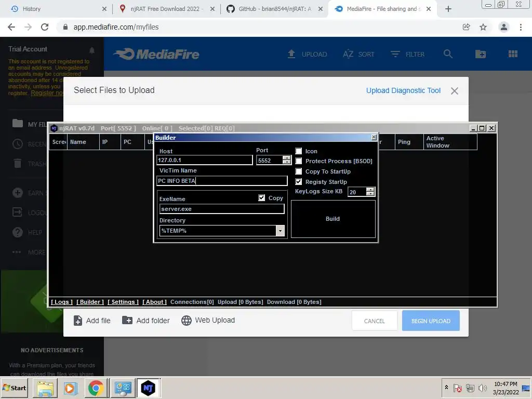The width and height of the screenshot is (532, 399).
Task: Close the GitHub njRAT tab
Action: pyautogui.click(x=320, y=9)
